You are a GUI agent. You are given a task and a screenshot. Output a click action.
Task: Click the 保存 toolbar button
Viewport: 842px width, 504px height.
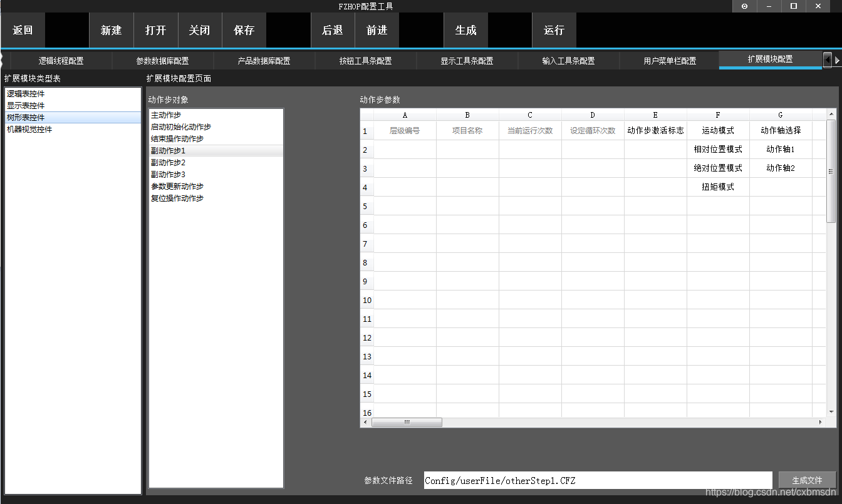pos(244,30)
